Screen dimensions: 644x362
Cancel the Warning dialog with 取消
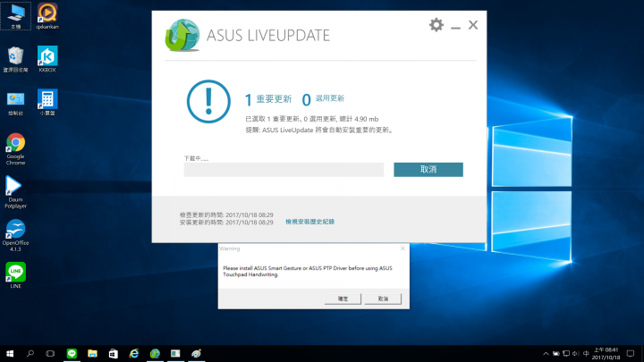(383, 299)
